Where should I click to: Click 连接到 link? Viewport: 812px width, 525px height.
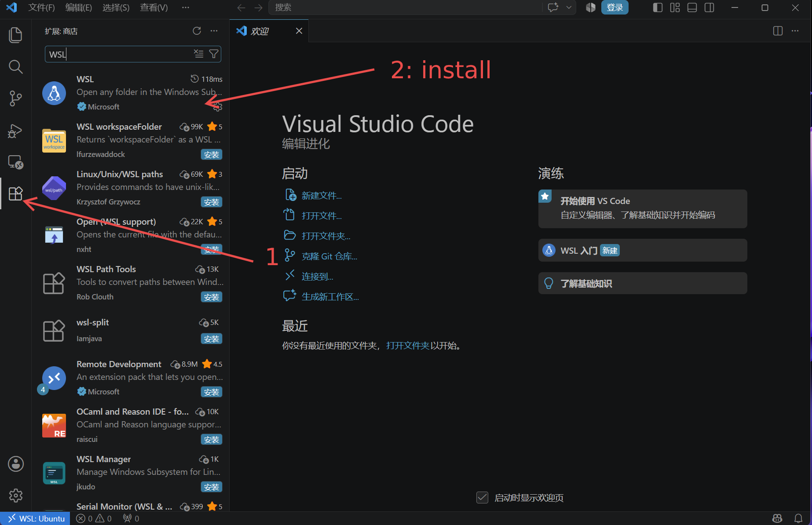317,277
